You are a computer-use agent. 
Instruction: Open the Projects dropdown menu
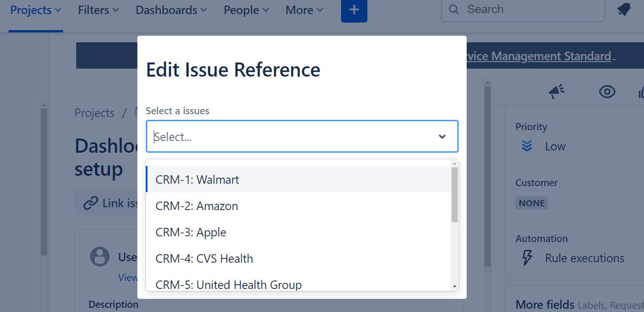36,10
